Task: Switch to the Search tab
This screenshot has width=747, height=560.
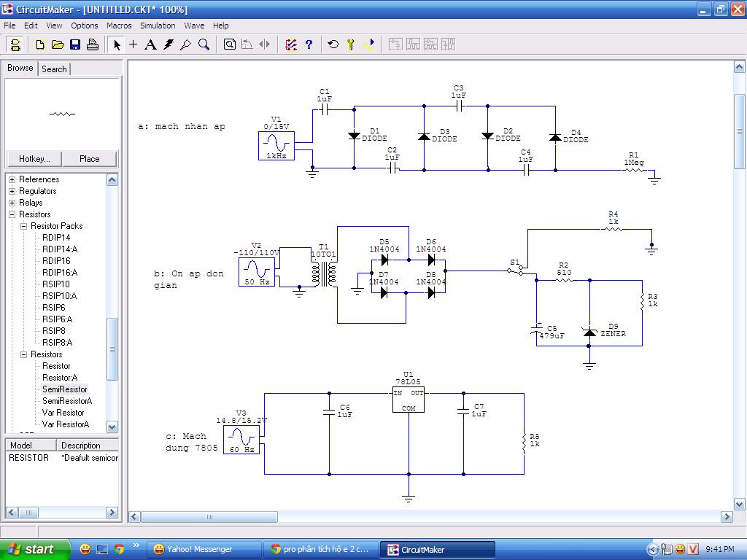Action: [54, 69]
